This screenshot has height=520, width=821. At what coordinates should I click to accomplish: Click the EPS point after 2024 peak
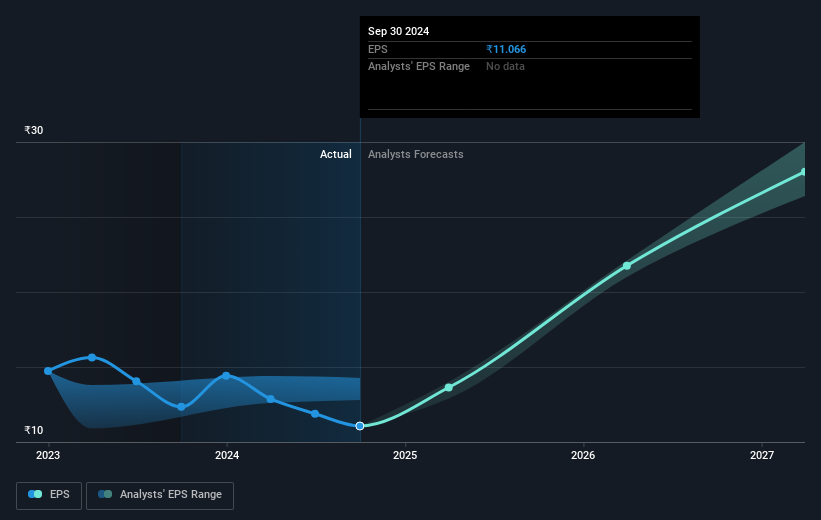pyautogui.click(x=271, y=399)
